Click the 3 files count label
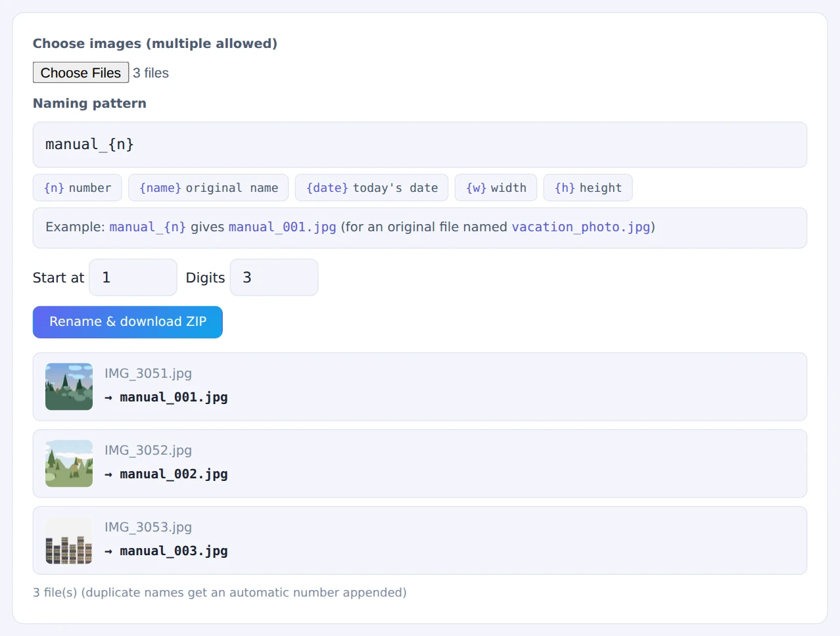This screenshot has width=840, height=636. click(x=151, y=73)
